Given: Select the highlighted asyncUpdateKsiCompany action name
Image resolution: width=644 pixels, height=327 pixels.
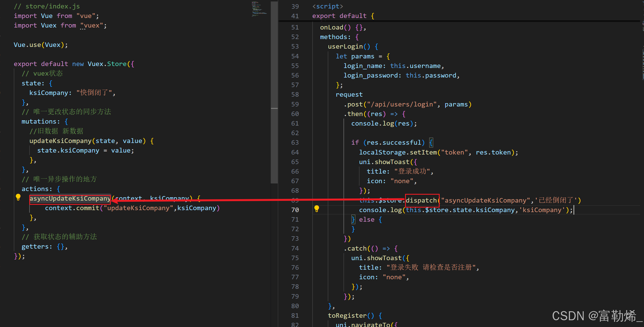Looking at the screenshot, I should [x=70, y=198].
